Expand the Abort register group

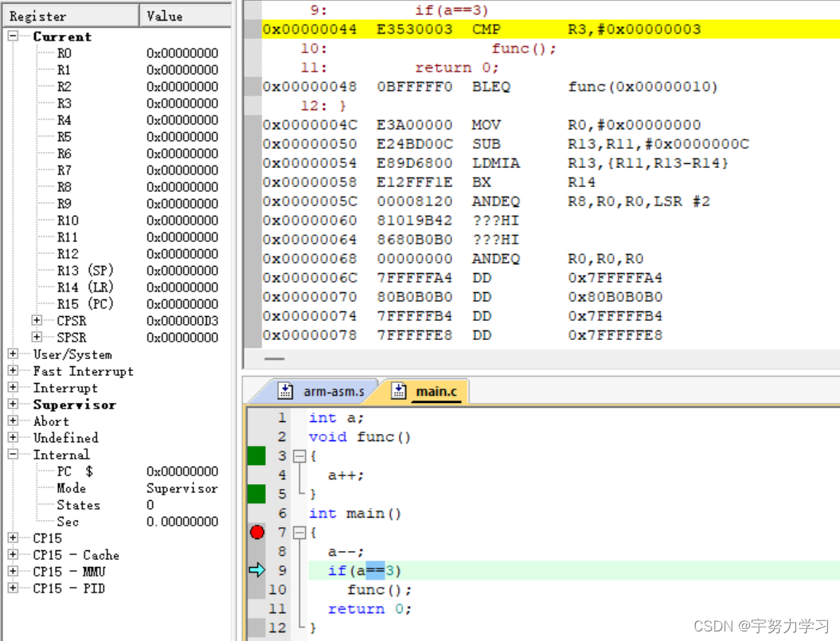tap(13, 420)
